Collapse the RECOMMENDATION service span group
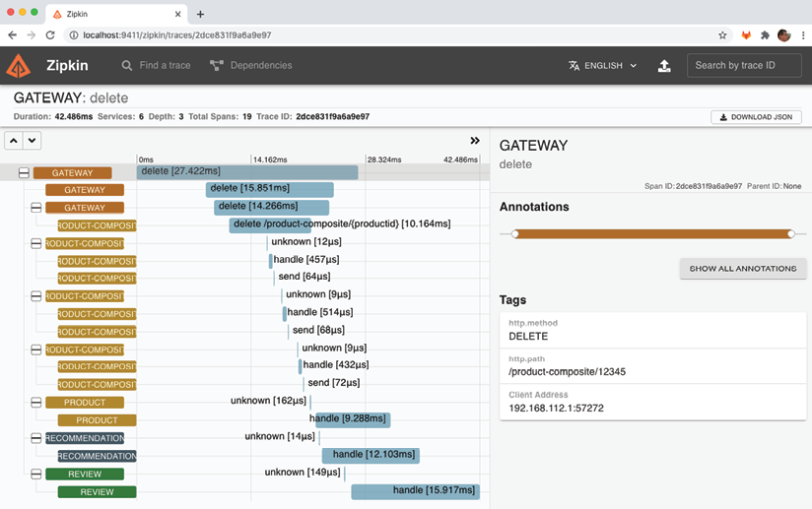Image resolution: width=812 pixels, height=509 pixels. pos(35,438)
